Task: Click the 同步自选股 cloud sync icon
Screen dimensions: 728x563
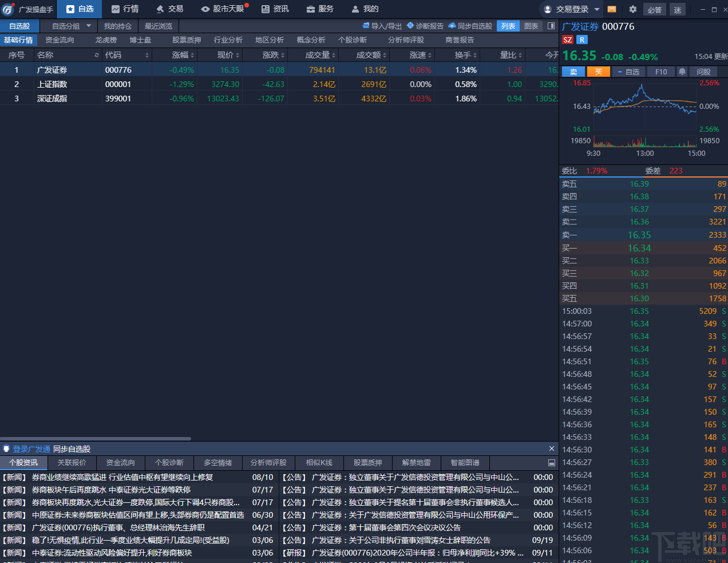Action: [452, 26]
